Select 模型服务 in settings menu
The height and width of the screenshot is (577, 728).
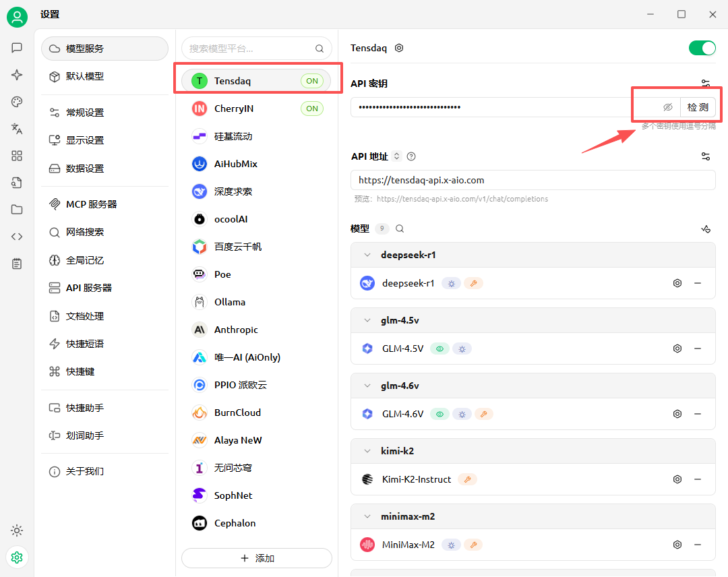(104, 49)
